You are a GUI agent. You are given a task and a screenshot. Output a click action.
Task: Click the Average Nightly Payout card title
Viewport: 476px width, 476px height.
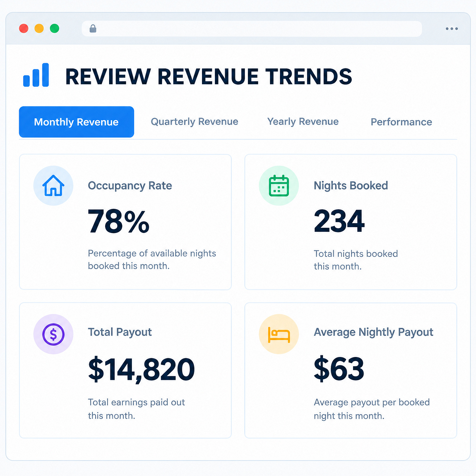pyautogui.click(x=374, y=332)
